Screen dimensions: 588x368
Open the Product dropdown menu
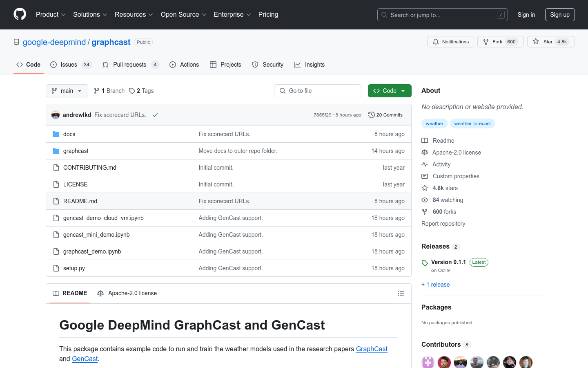click(x=51, y=14)
